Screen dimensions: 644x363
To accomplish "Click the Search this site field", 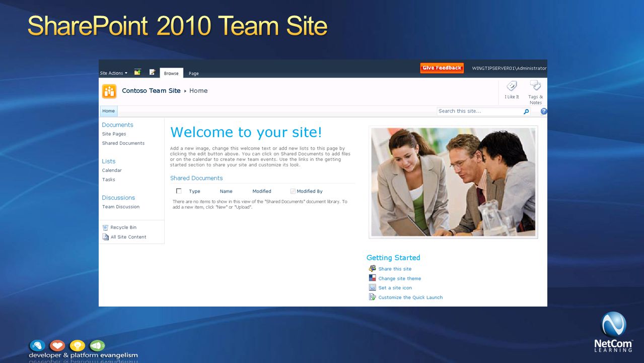I will [x=479, y=111].
